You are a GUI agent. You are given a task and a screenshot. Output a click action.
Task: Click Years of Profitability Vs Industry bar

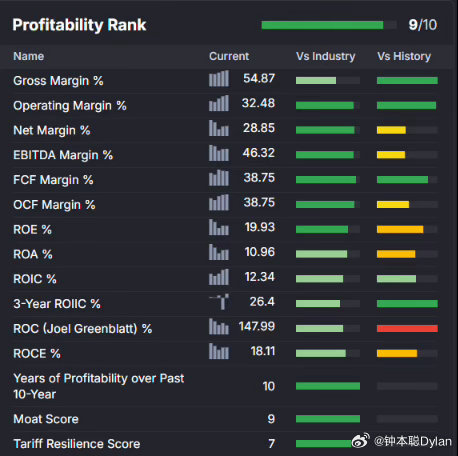click(328, 386)
